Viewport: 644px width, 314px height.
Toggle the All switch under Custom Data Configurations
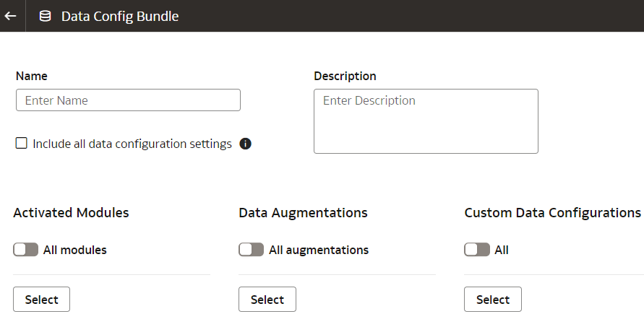click(x=477, y=250)
